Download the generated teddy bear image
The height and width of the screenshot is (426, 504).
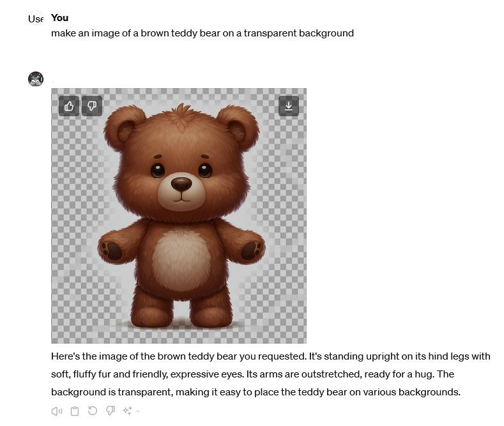(x=289, y=106)
